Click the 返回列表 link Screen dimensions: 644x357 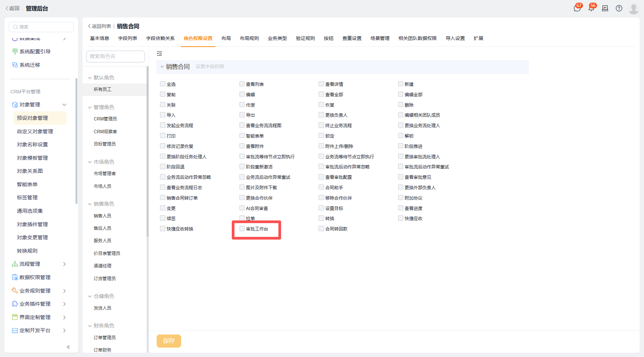click(100, 26)
